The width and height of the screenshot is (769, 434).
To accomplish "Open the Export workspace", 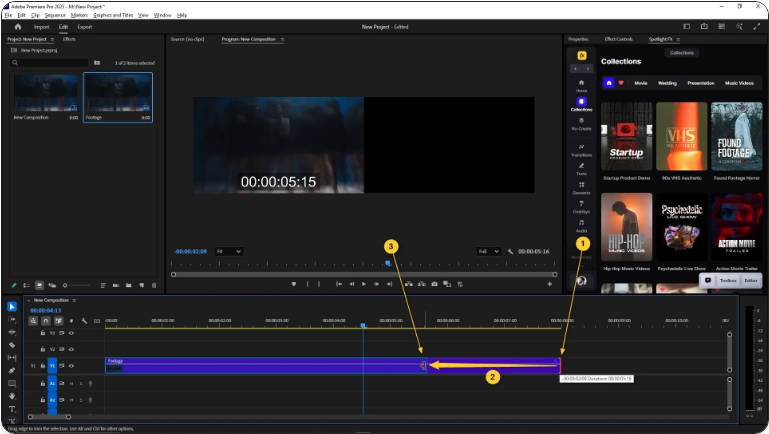I will [x=85, y=27].
